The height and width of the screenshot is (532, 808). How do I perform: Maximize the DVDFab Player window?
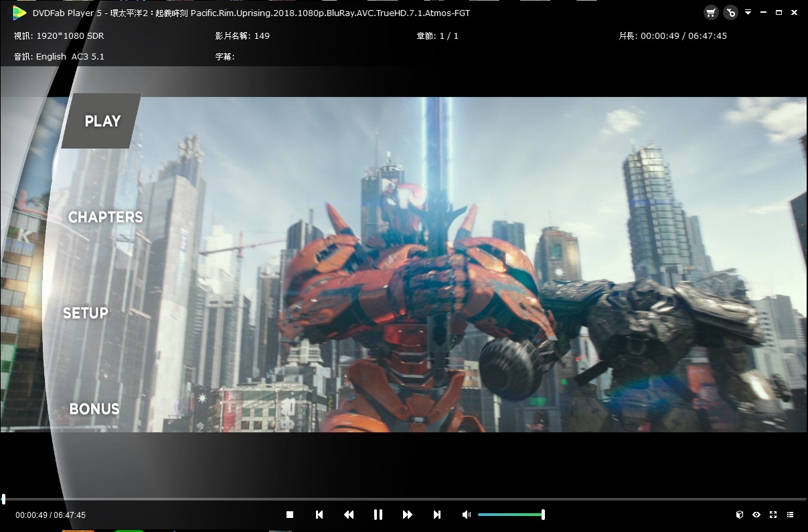click(779, 13)
